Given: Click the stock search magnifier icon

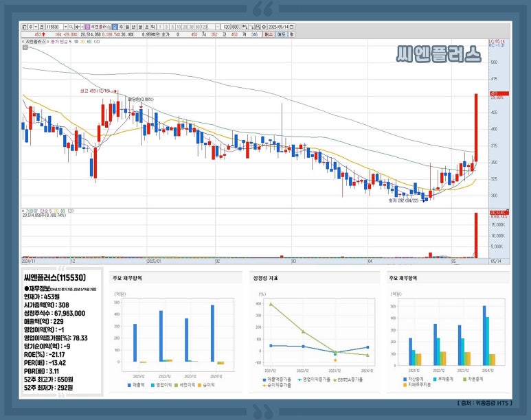Looking at the screenshot, I should coord(71,27).
